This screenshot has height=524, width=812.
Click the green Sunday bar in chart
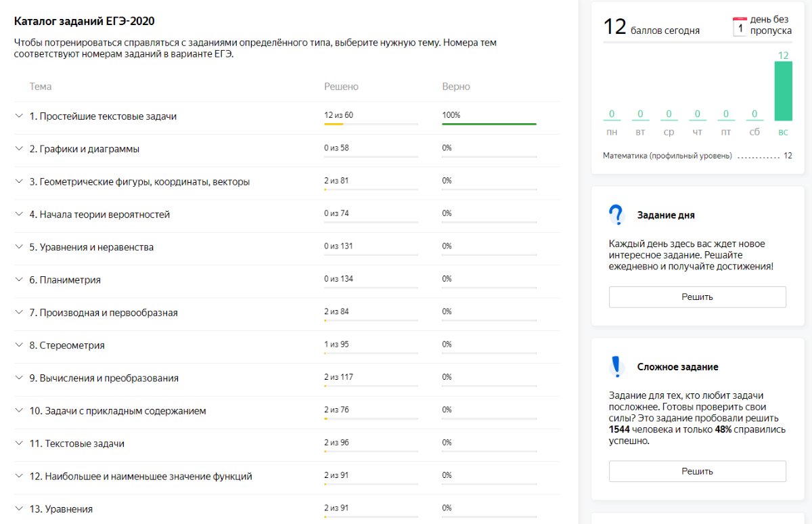coord(783,91)
